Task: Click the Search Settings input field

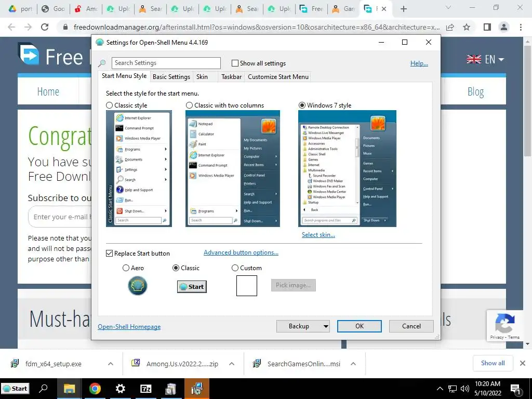Action: tap(166, 63)
